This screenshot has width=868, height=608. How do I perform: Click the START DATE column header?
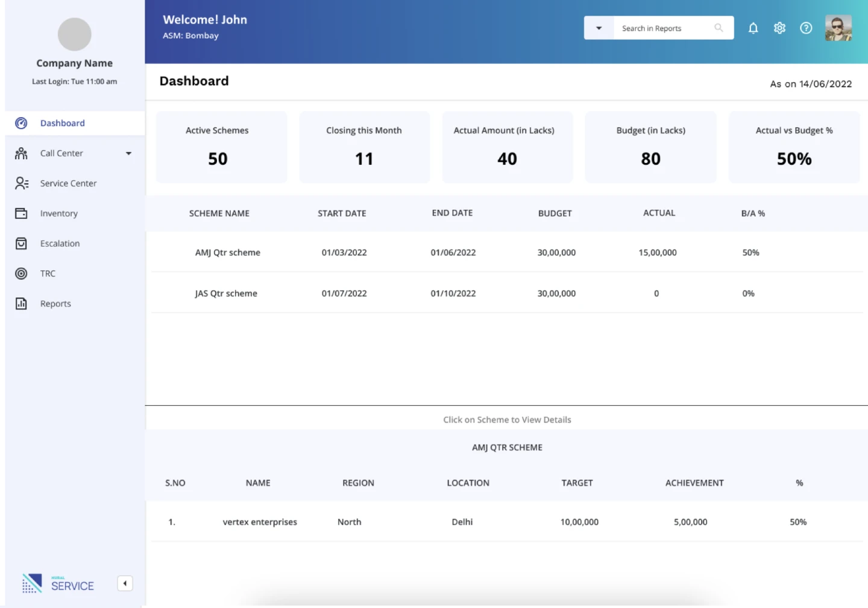click(342, 214)
